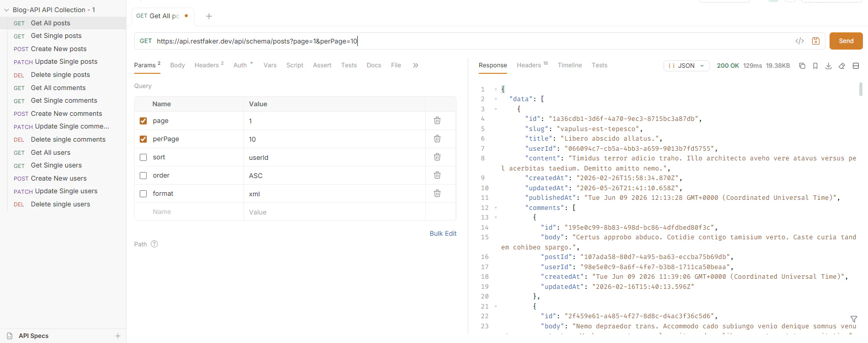
Task: Enable the order parameter checkbox
Action: pyautogui.click(x=143, y=176)
